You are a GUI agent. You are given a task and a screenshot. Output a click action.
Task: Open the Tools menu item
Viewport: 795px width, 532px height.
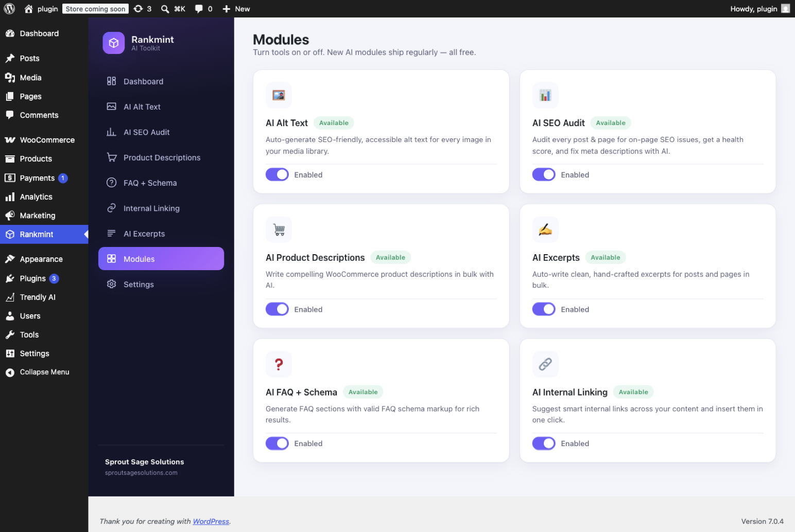coord(44,335)
